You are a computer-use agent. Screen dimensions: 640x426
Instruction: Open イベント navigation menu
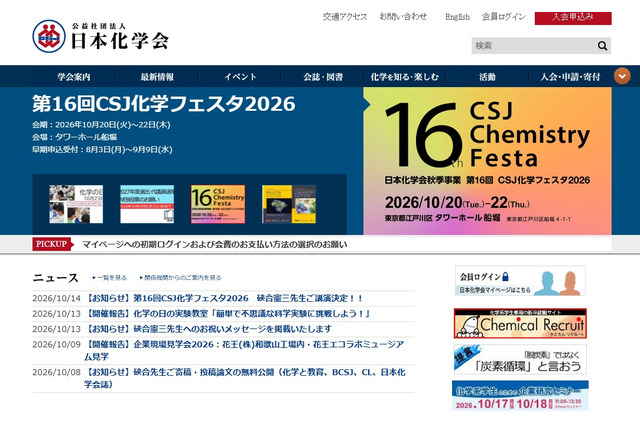tap(240, 77)
